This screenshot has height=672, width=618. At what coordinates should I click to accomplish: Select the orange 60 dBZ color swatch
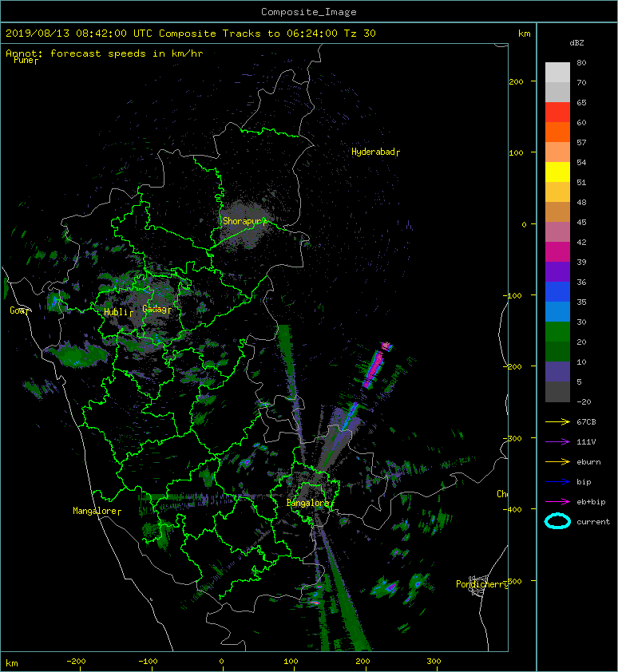(557, 132)
